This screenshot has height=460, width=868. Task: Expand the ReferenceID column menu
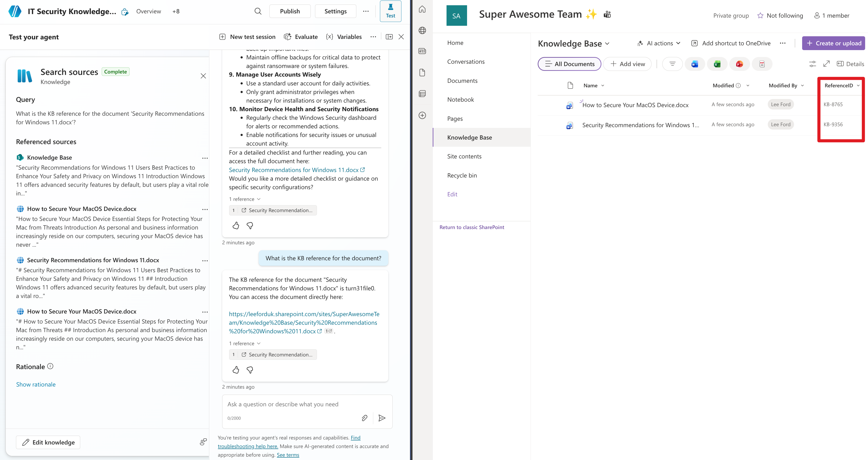[858, 86]
